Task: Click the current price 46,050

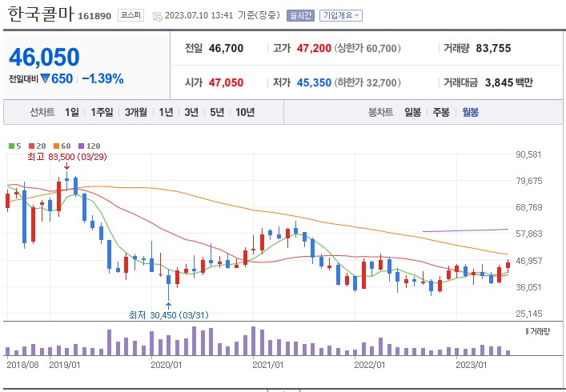Action: [x=44, y=57]
